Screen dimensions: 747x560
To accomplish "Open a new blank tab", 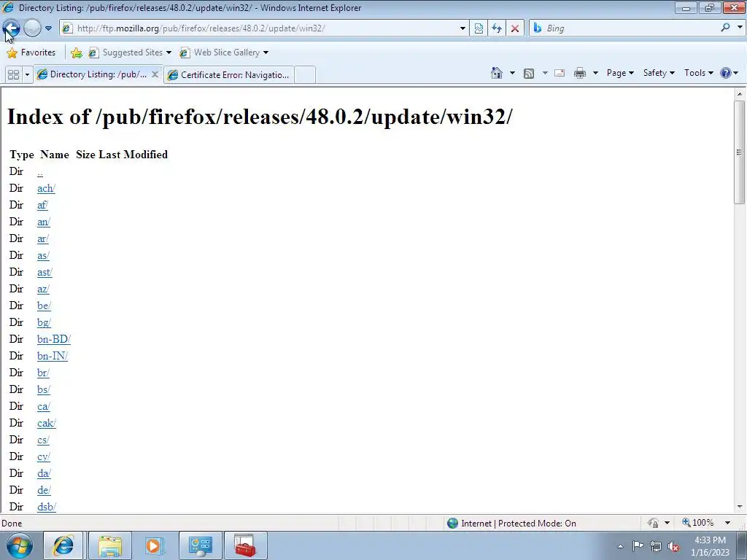I will point(305,75).
